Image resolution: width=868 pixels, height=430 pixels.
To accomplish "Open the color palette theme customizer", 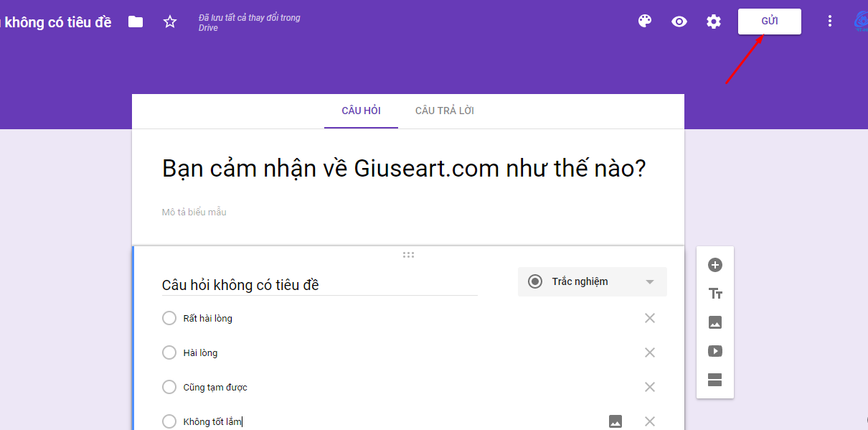I will 645,22.
